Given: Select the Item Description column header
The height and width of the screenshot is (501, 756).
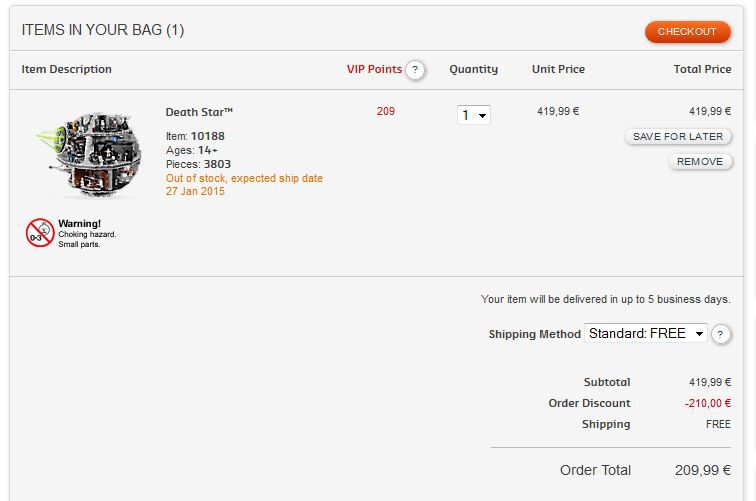Looking at the screenshot, I should click(67, 69).
